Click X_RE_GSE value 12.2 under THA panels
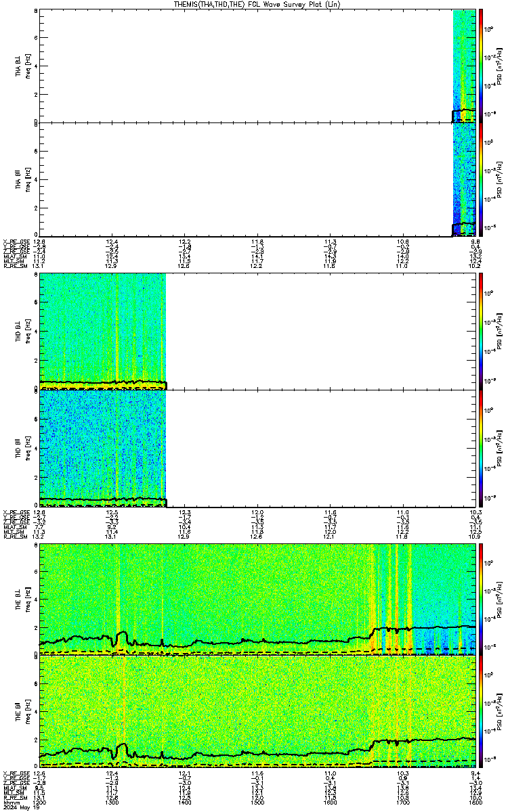Image resolution: width=508 pixels, height=812 pixels. click(x=184, y=241)
